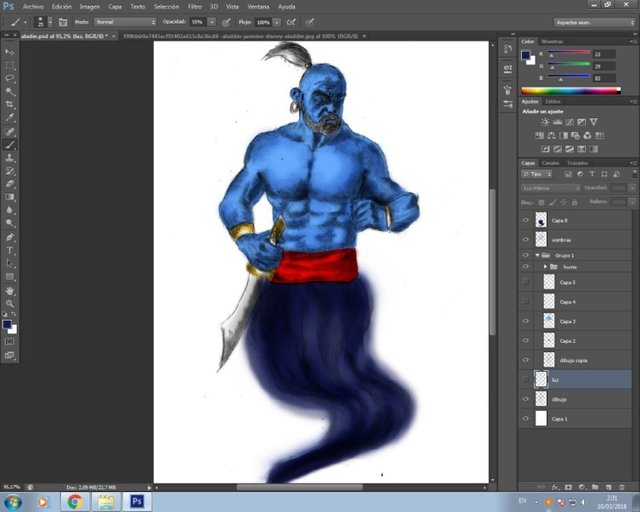
Task: Switch to the Muestras tab
Action: pyautogui.click(x=552, y=42)
